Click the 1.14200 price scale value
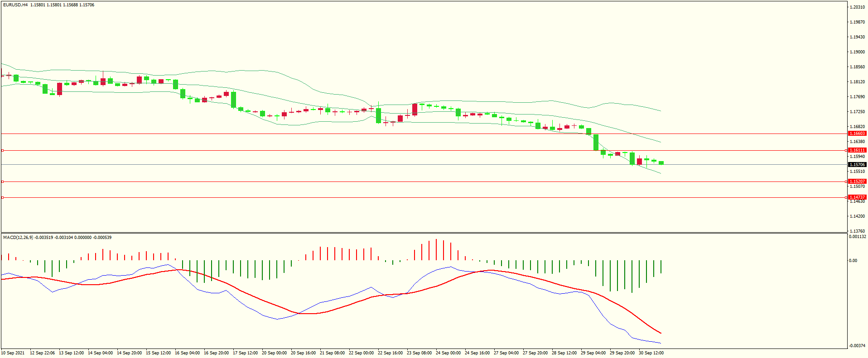The height and width of the screenshot is (358, 868). tap(858, 216)
